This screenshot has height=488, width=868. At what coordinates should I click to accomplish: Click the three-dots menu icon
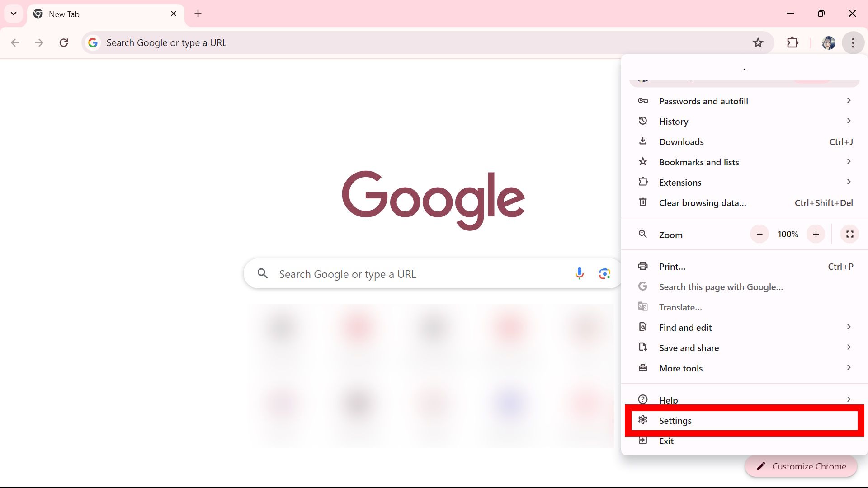[853, 42]
